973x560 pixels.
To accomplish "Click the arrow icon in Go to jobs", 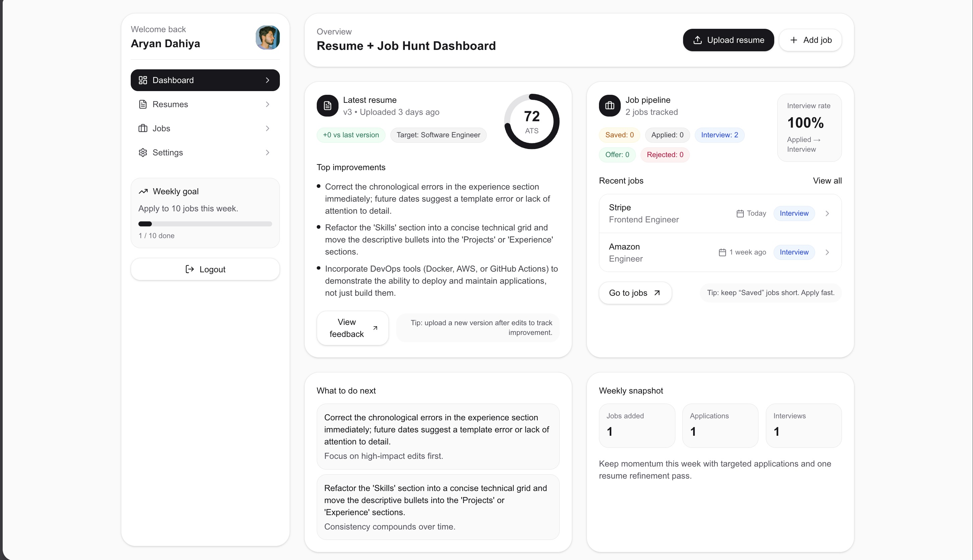I will (x=657, y=293).
